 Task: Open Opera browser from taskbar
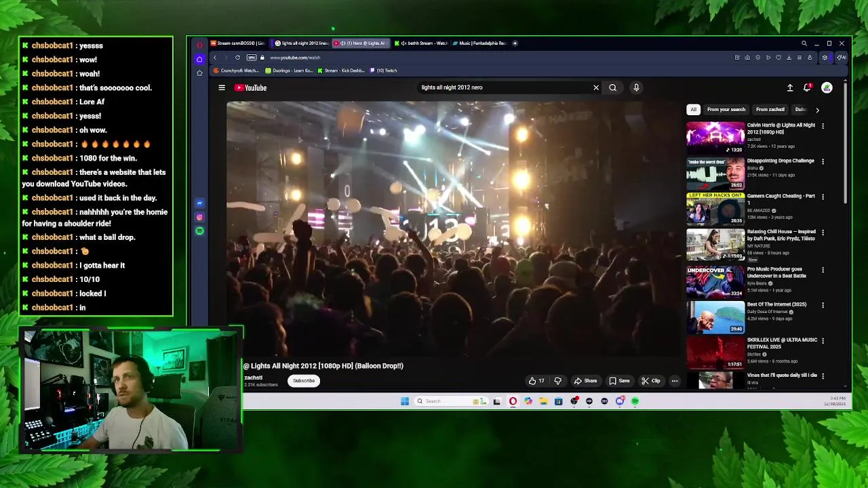click(x=513, y=401)
